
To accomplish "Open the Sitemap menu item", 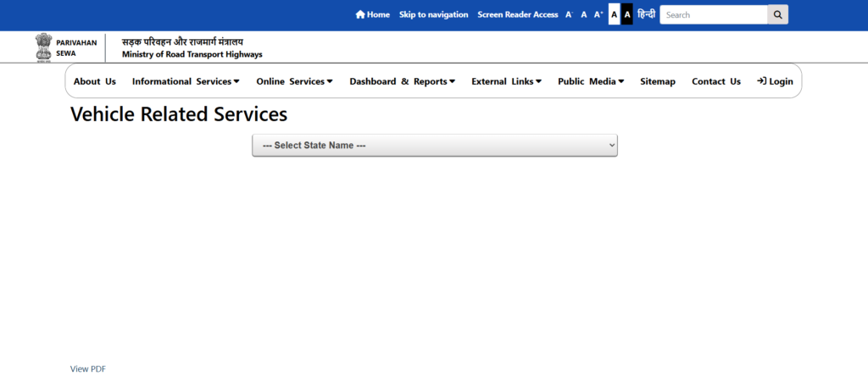I will 658,81.
